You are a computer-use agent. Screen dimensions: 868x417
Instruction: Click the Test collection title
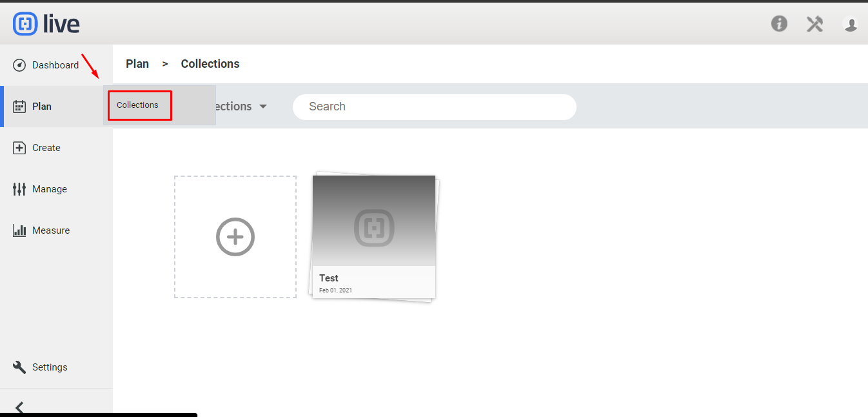pyautogui.click(x=329, y=278)
